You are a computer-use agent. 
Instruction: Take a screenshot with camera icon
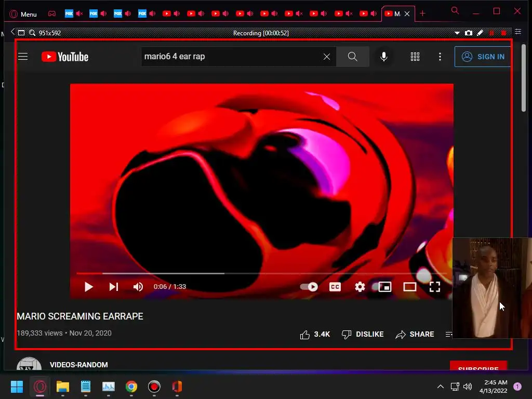point(469,33)
